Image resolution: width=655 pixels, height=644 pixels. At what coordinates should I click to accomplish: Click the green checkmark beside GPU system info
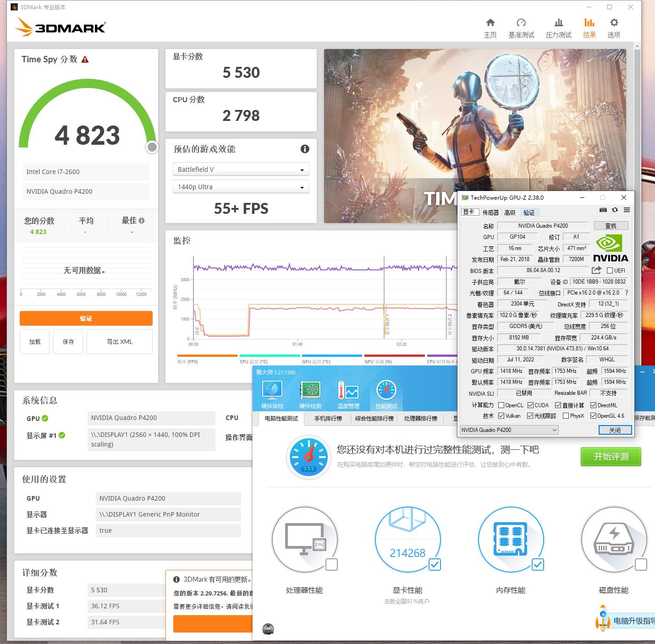tap(45, 418)
